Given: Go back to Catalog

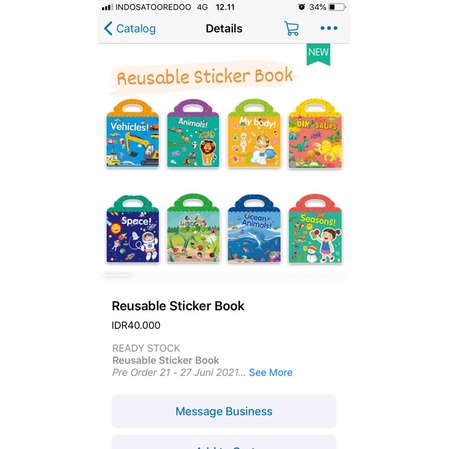Looking at the screenshot, I should [130, 29].
